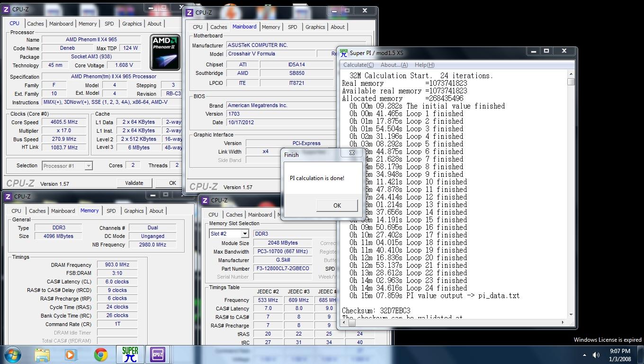Click the Part Number F3-12800CL7-2GBECO field
Viewport: 644px width, 364px height.
(283, 269)
